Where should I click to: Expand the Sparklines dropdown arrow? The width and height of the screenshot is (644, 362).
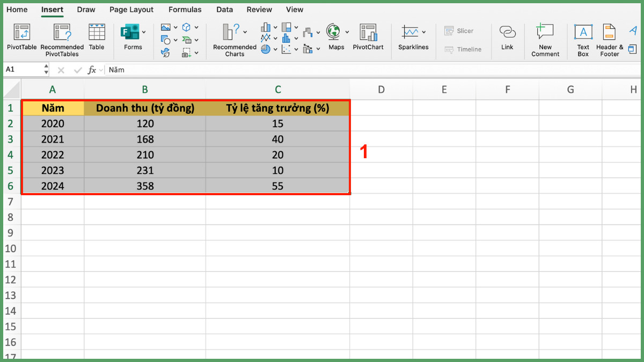(424, 32)
